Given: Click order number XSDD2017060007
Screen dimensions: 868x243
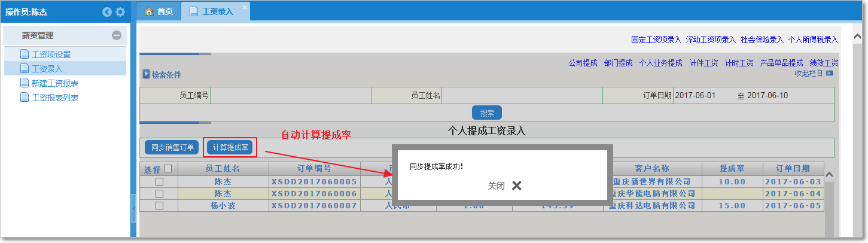Looking at the screenshot, I should point(314,205).
